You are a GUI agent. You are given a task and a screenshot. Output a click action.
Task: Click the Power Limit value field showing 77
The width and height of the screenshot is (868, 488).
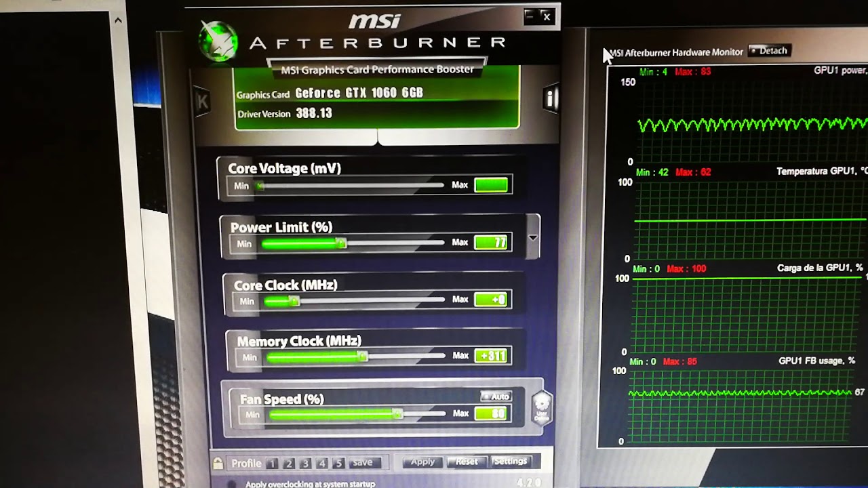pyautogui.click(x=492, y=242)
